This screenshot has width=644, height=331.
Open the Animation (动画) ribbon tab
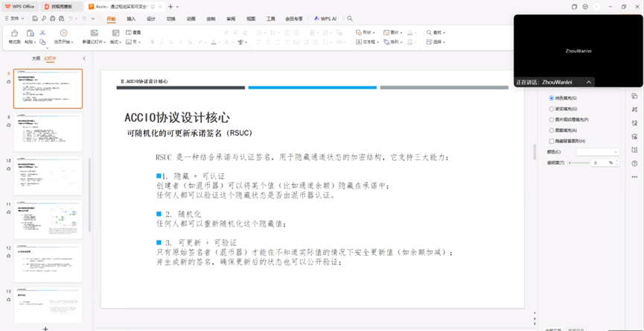click(x=191, y=19)
